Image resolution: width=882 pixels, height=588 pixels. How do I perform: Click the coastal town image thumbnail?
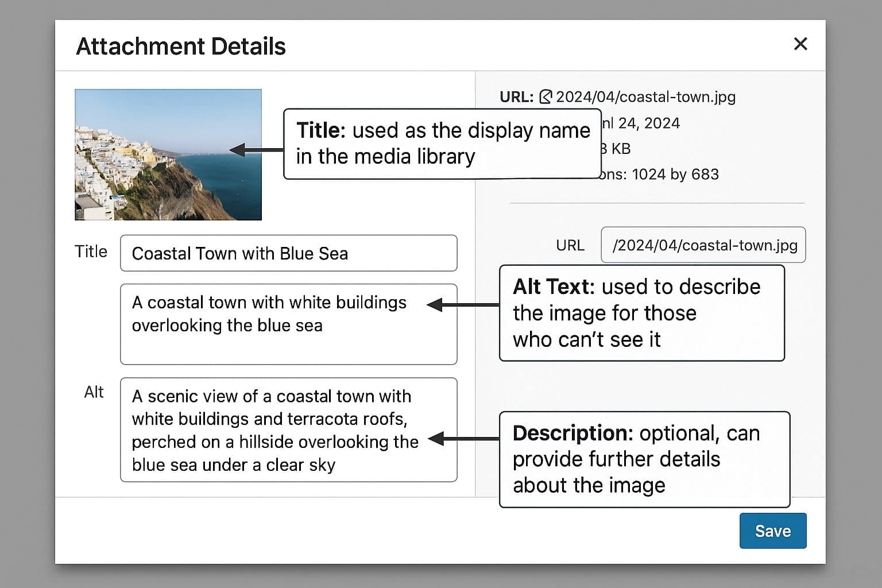click(168, 154)
